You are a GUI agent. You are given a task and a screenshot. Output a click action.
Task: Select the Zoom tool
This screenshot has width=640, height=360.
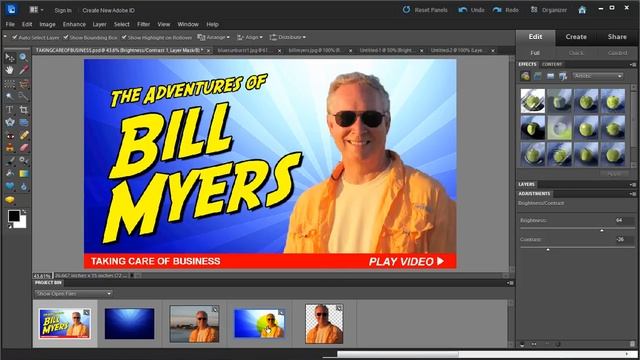(x=24, y=58)
